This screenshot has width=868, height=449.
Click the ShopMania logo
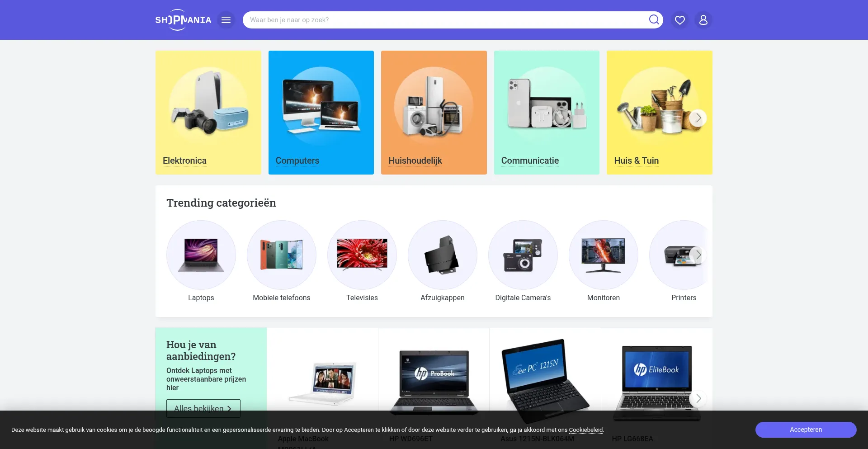(x=183, y=20)
